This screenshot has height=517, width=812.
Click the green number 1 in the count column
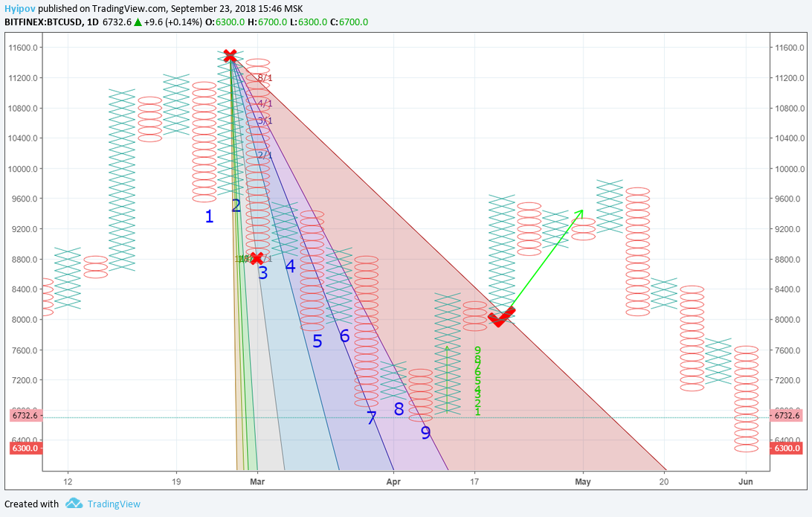pos(477,412)
